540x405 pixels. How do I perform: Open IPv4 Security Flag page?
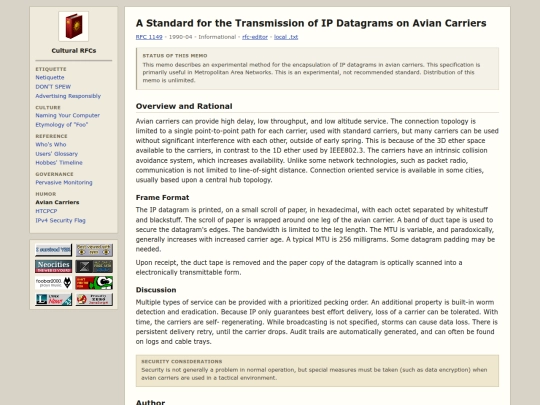tap(60, 220)
